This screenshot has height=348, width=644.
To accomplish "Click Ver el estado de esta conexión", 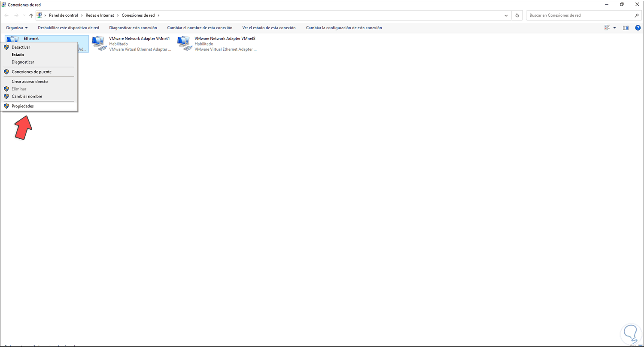I will (269, 27).
